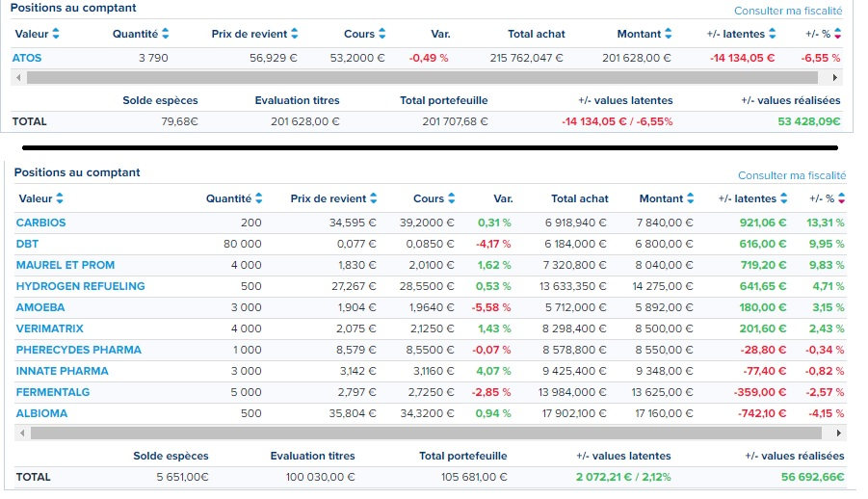Click right arrow of bottom table scrollbar
This screenshot has width=868, height=499.
839,433
